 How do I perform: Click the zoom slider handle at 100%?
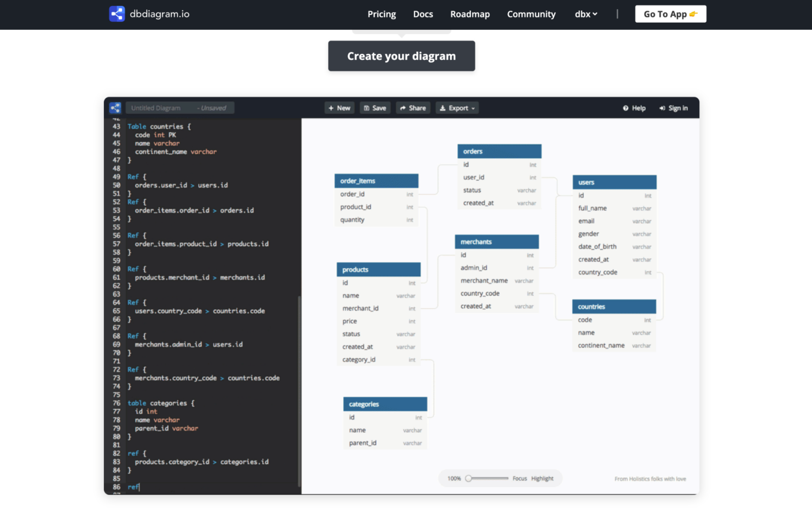pyautogui.click(x=469, y=478)
